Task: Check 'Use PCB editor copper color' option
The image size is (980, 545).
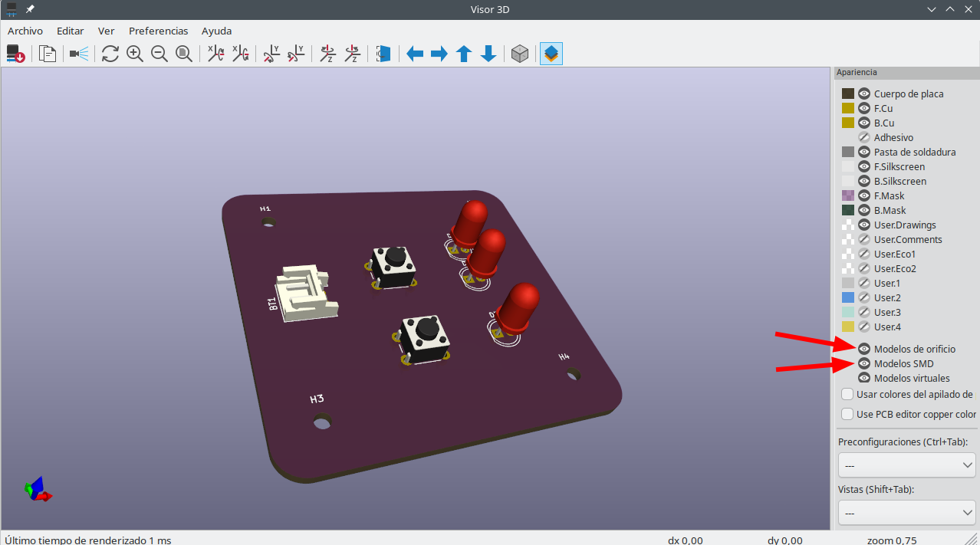Action: coord(847,415)
